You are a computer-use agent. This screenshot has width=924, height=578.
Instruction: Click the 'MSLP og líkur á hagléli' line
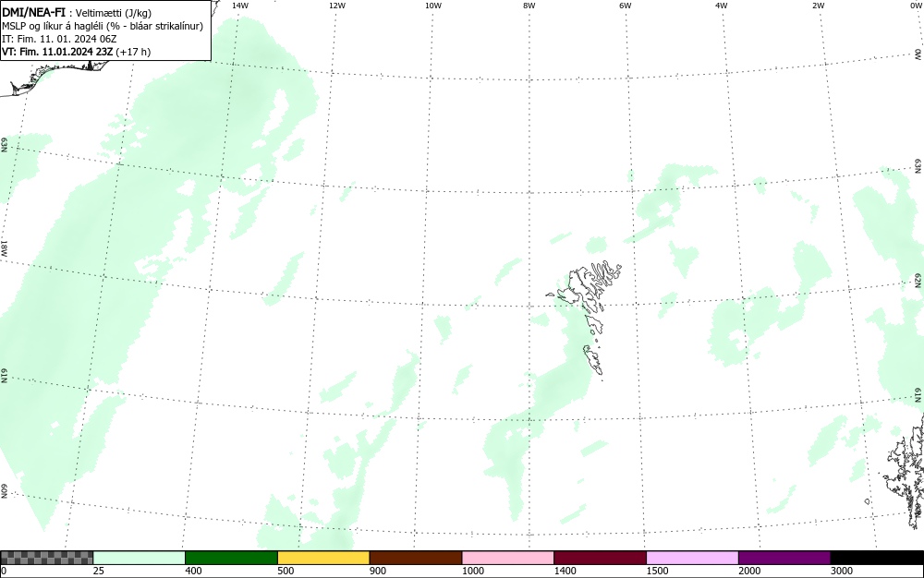[x=103, y=26]
